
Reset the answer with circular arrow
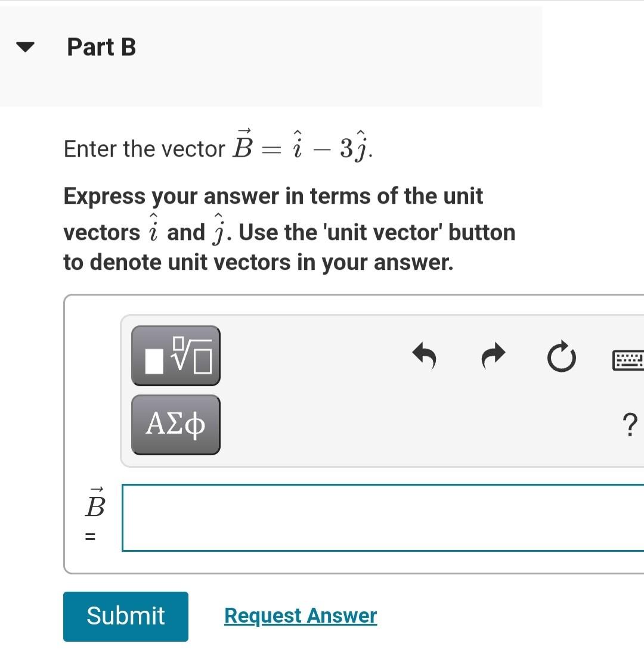click(x=561, y=358)
